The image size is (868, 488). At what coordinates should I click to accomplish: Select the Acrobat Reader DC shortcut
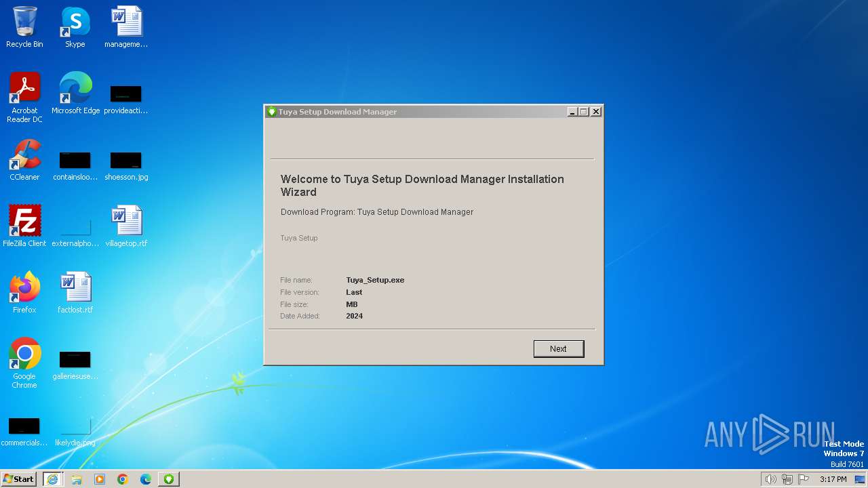pyautogui.click(x=24, y=98)
